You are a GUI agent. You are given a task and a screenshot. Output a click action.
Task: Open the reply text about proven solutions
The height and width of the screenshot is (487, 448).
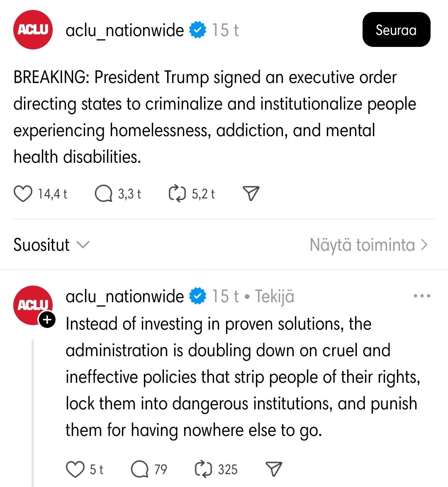pyautogui.click(x=243, y=377)
